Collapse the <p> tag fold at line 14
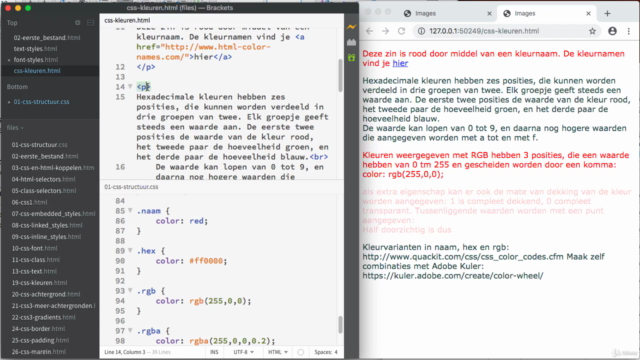Viewport: 640px width, 360px height. tap(130, 87)
